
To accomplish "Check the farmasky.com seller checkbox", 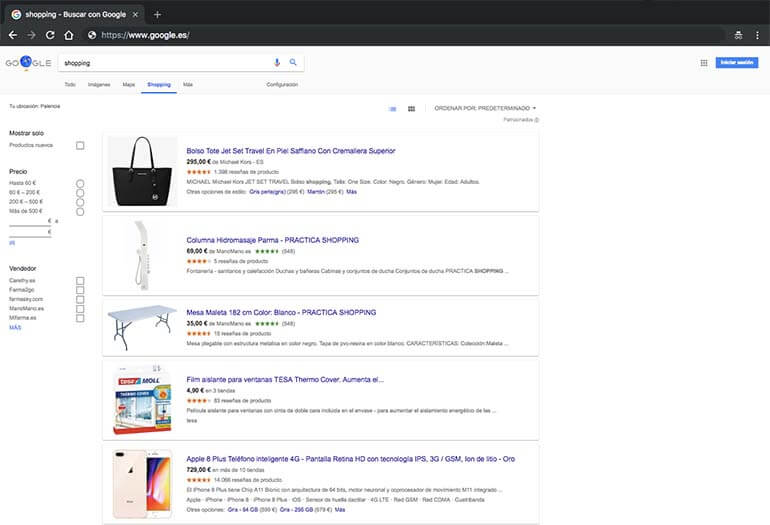I will 80,300.
